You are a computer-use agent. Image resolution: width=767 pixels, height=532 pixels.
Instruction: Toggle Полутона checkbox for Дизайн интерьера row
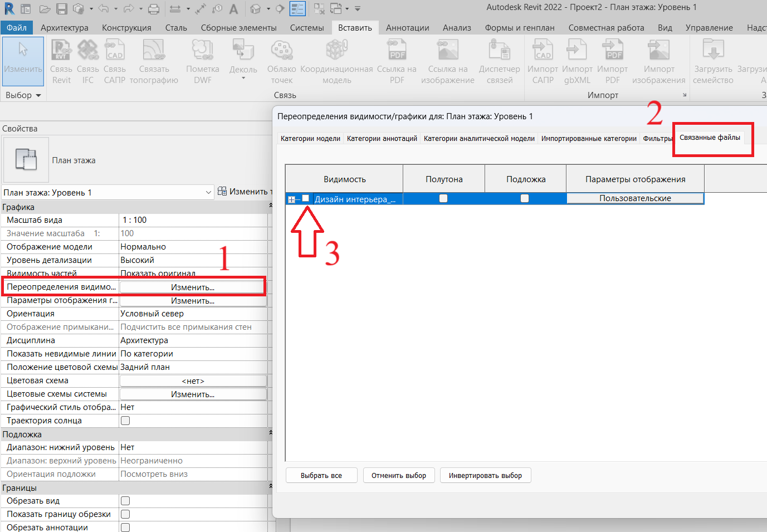pyautogui.click(x=443, y=198)
